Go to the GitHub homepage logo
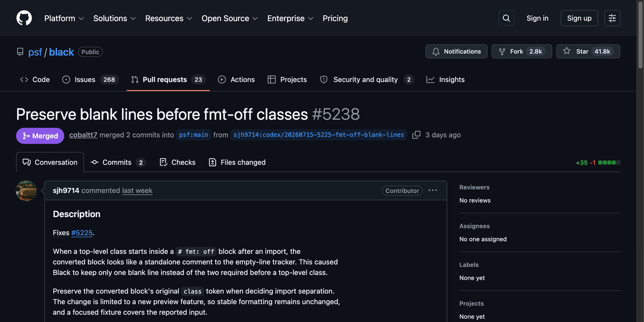The width and height of the screenshot is (644, 322). [x=24, y=18]
